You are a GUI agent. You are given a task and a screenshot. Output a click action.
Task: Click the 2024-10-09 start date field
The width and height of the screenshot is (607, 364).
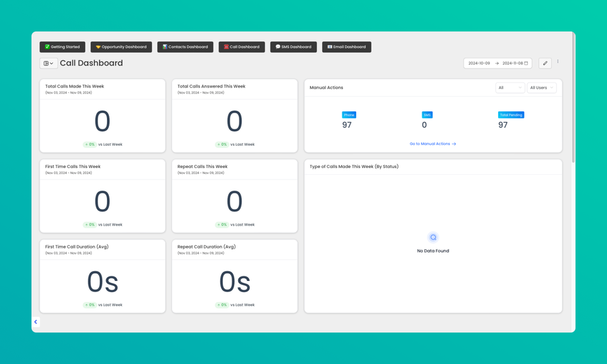pyautogui.click(x=479, y=63)
